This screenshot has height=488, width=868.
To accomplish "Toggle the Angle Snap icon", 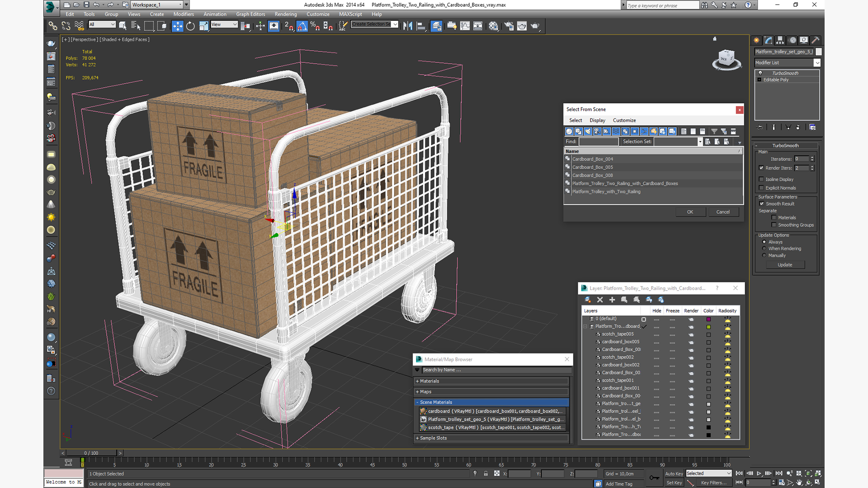I will point(302,26).
